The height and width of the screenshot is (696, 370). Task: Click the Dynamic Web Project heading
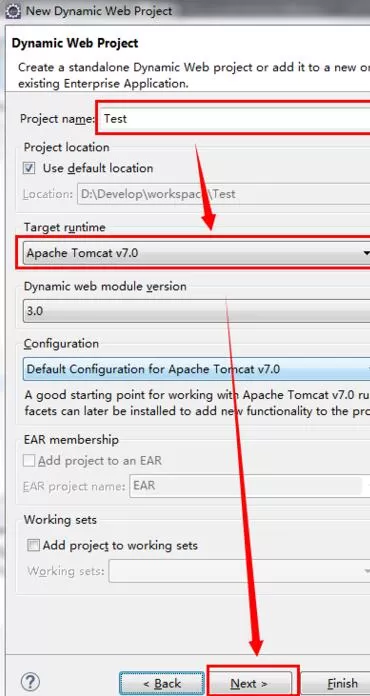pos(75,43)
